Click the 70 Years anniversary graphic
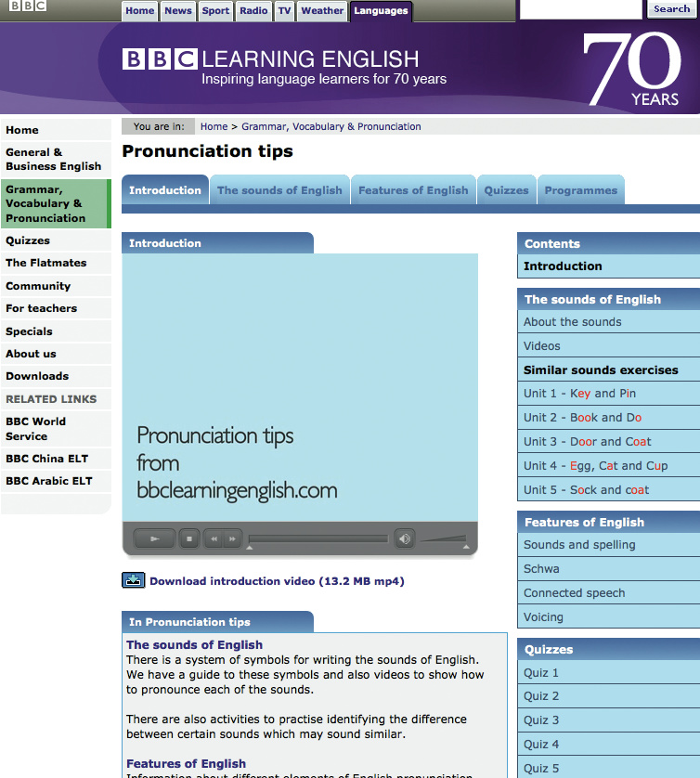Image resolution: width=700 pixels, height=778 pixels. 632,69
